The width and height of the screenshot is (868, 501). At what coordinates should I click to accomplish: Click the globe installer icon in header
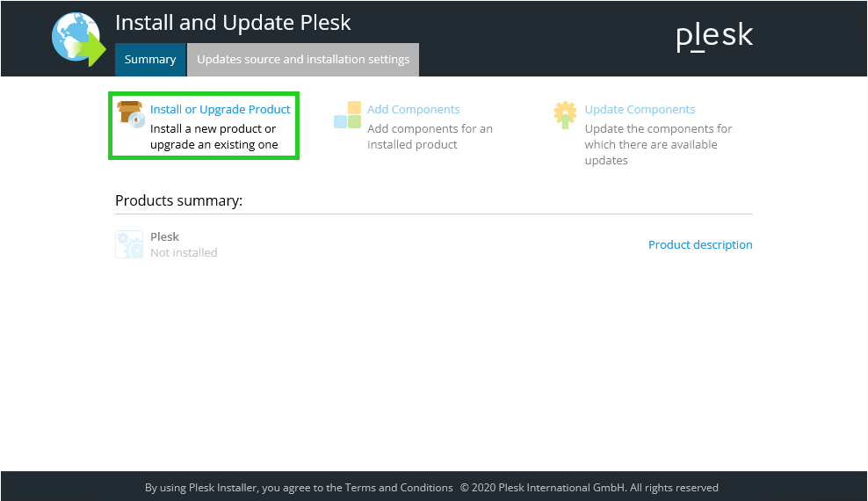click(x=77, y=38)
